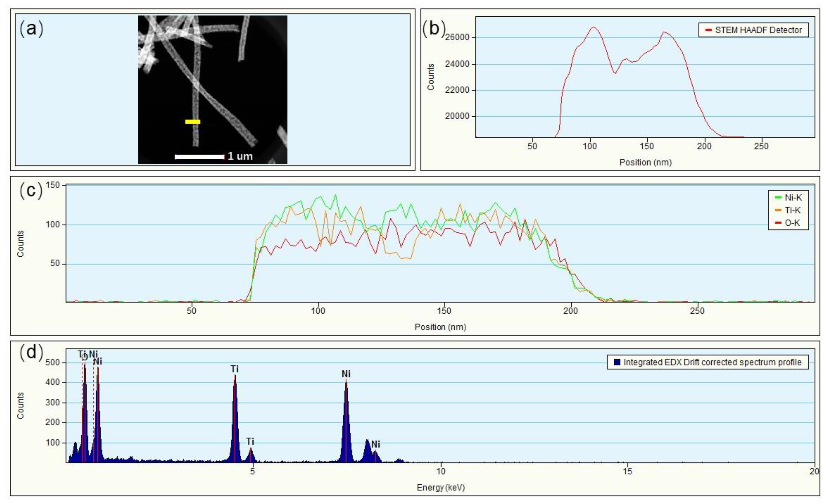
Task: Click the 1 um scale bar
Action: 199,156
